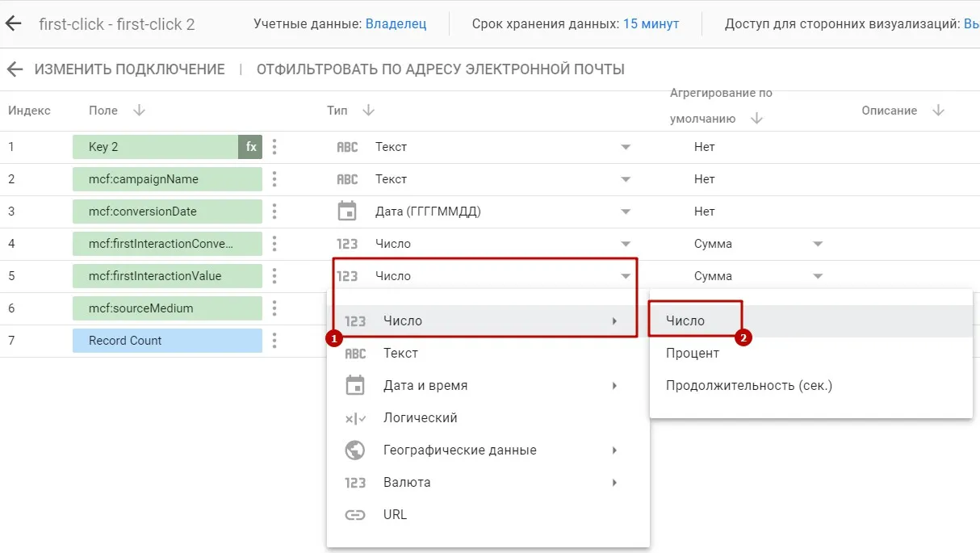Select the mcf:conversionDate field chip

pos(167,212)
